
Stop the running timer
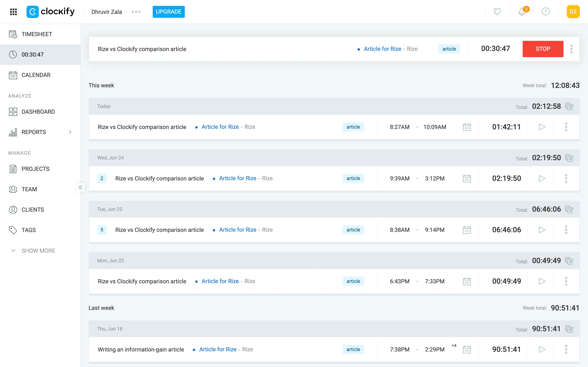tap(543, 49)
